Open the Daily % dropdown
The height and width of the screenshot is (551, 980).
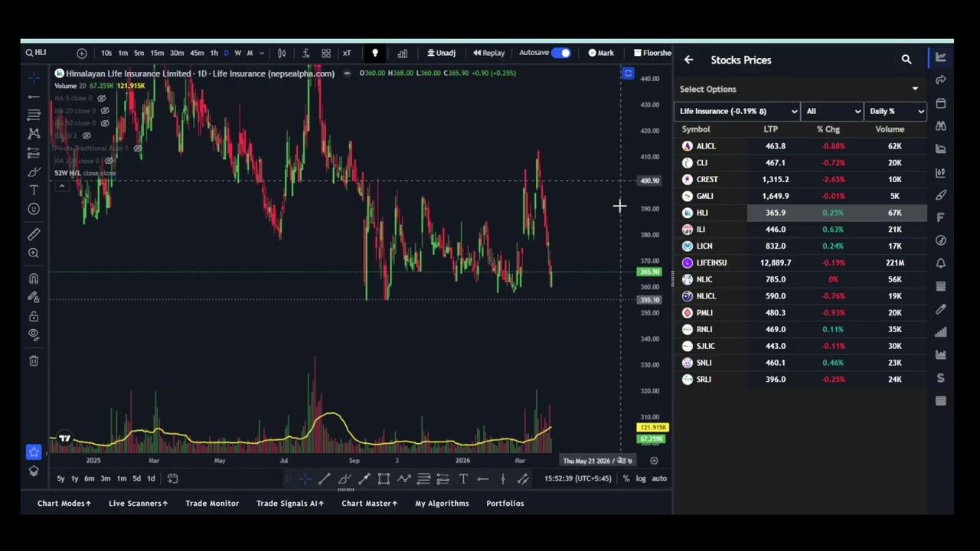click(896, 111)
